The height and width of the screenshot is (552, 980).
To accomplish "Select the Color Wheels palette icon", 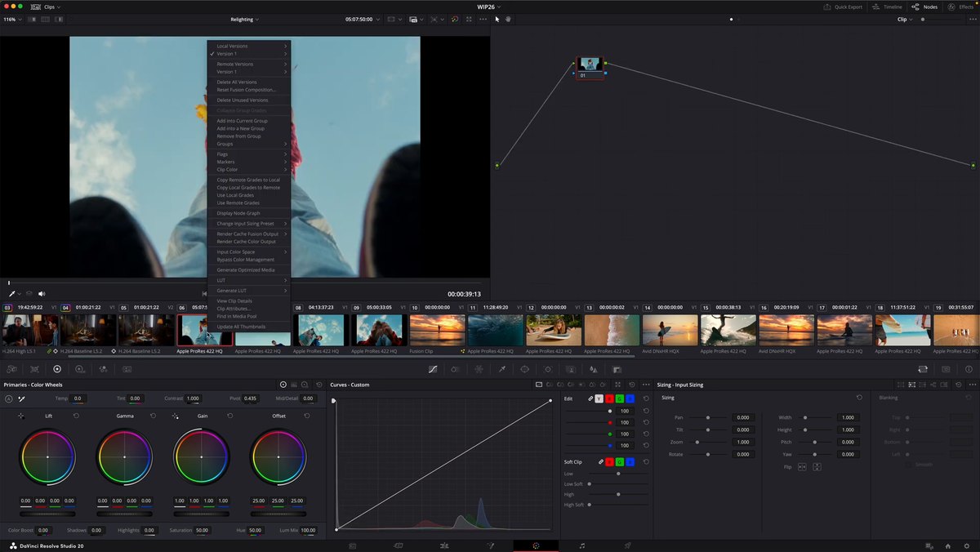I will (x=57, y=369).
